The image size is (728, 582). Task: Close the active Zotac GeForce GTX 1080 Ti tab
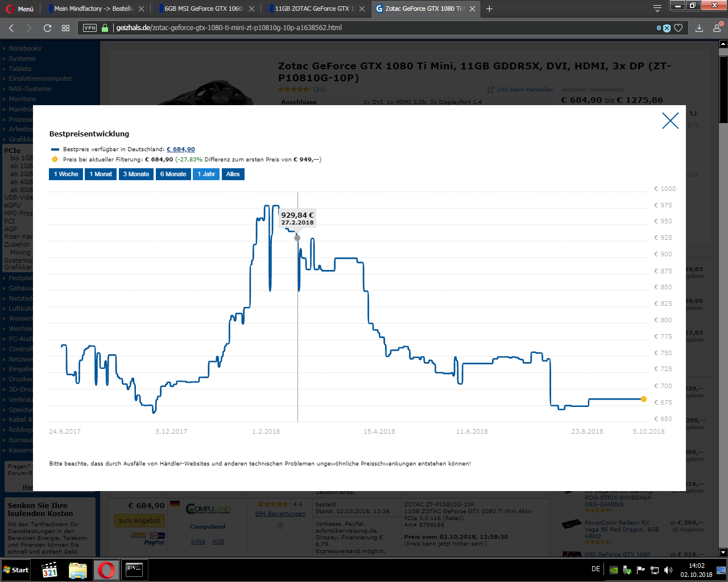(x=472, y=9)
